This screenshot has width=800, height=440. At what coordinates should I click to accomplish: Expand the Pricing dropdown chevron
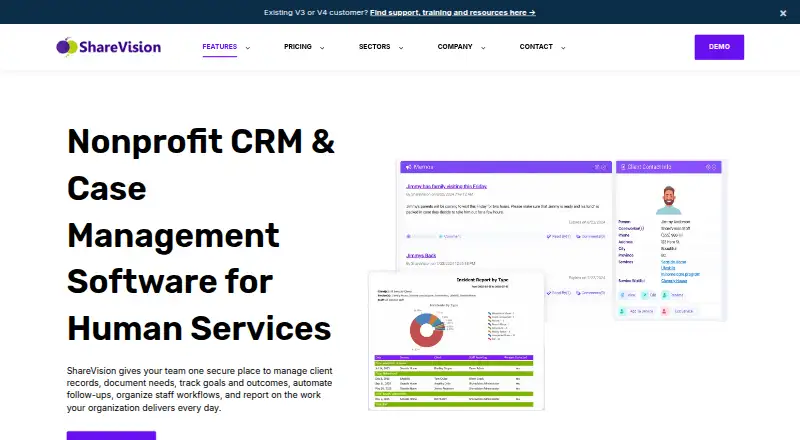click(322, 48)
